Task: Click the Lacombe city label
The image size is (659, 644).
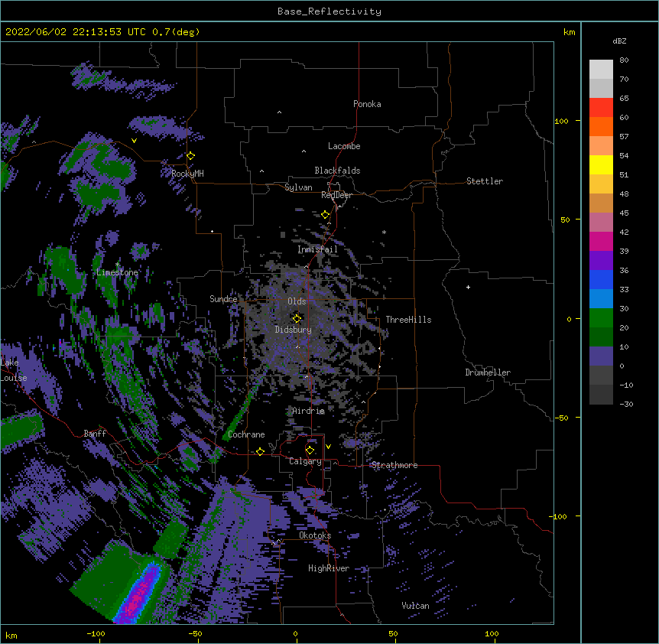Action: [x=344, y=146]
